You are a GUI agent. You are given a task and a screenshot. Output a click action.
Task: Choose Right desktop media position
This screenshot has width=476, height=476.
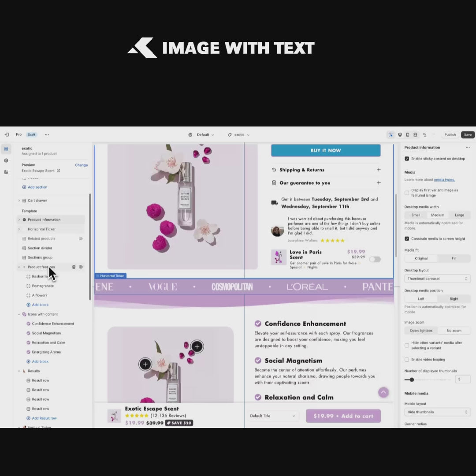point(454,299)
